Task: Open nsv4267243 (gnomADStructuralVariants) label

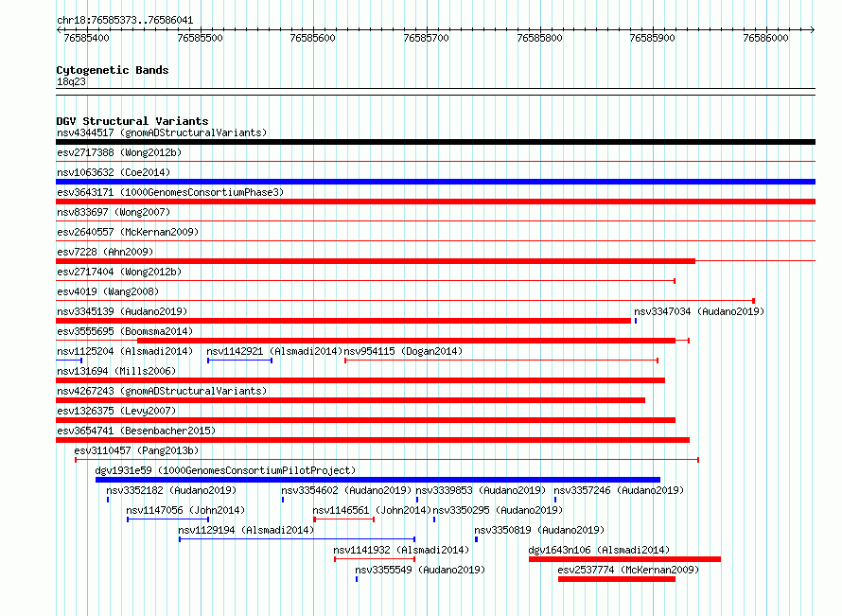Action: click(162, 391)
